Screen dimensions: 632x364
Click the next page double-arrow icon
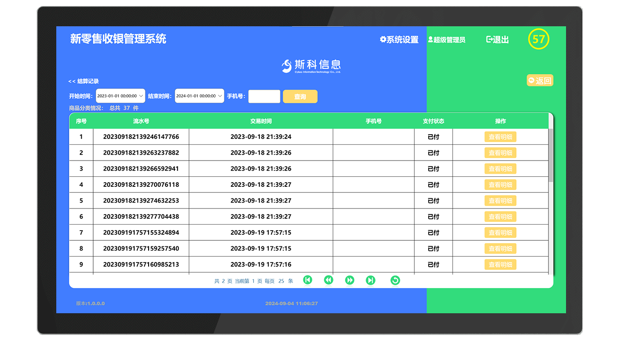350,280
